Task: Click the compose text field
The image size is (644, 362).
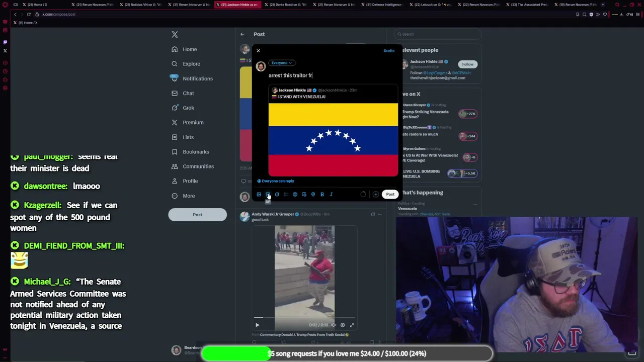Action: coord(332,75)
